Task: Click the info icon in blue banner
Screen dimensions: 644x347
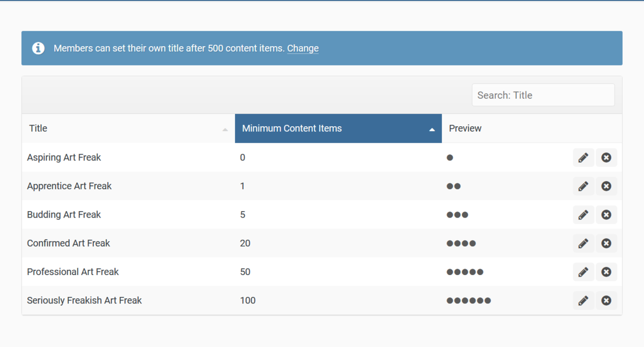Action: coord(39,48)
